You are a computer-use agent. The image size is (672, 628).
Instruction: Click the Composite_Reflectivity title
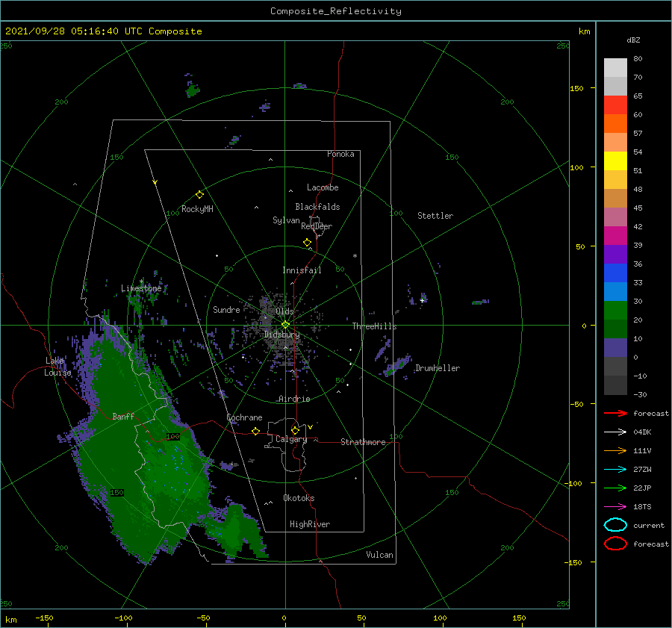click(336, 11)
